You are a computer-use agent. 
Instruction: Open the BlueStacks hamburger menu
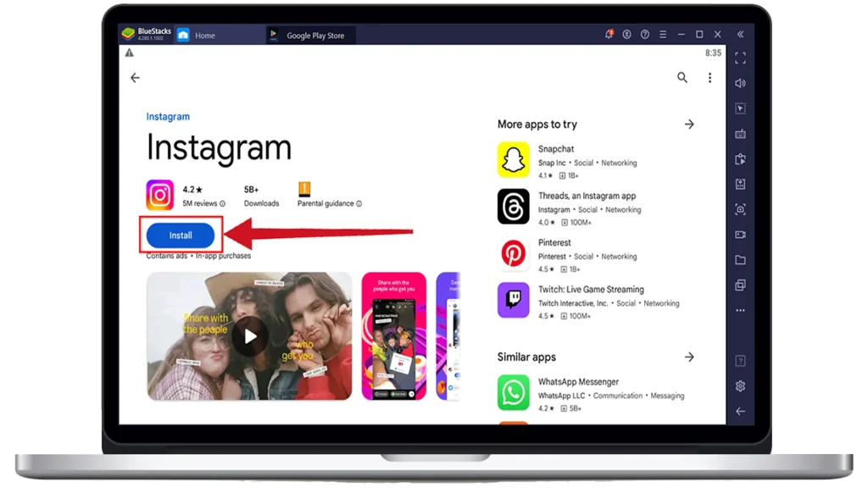663,34
